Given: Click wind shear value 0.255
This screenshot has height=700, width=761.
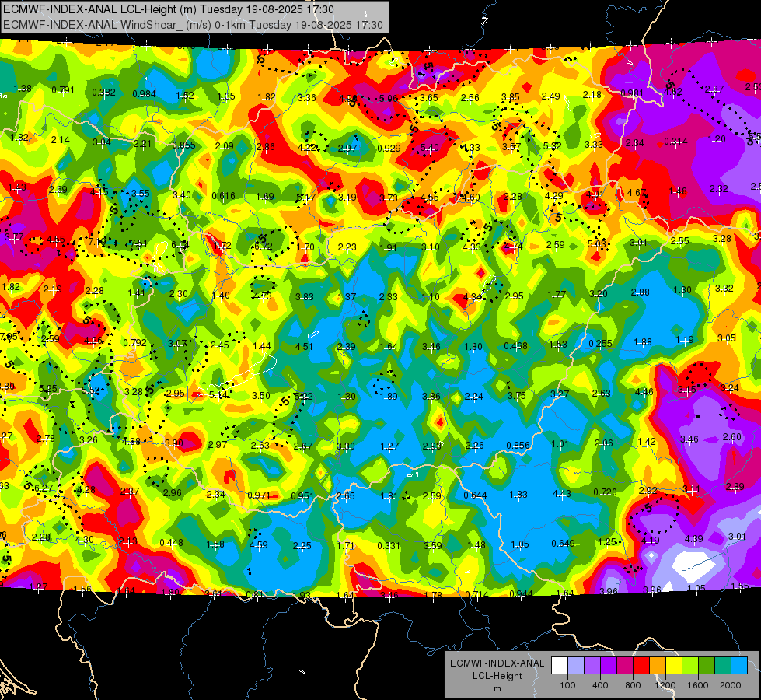Looking at the screenshot, I should 600,344.
